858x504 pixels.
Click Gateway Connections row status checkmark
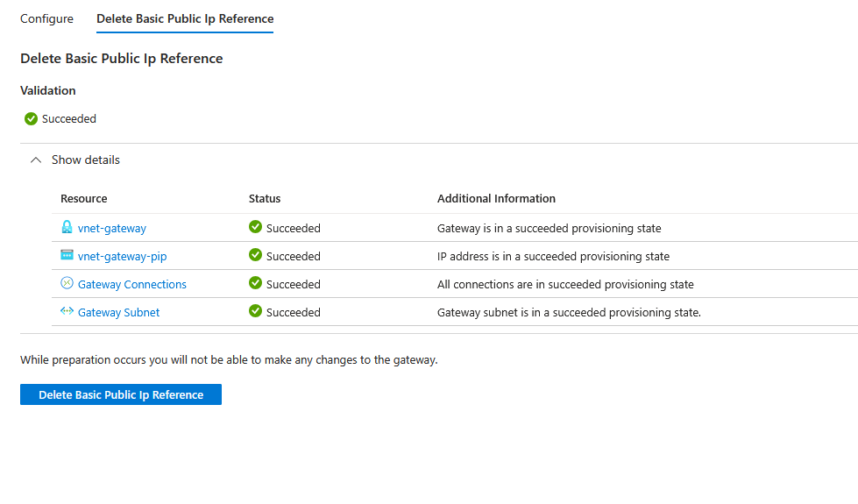point(256,284)
